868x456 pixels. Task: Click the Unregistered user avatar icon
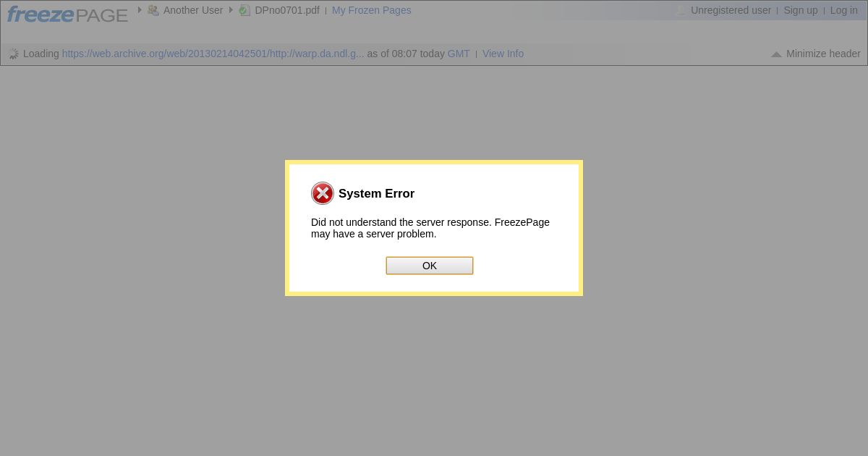pos(681,10)
